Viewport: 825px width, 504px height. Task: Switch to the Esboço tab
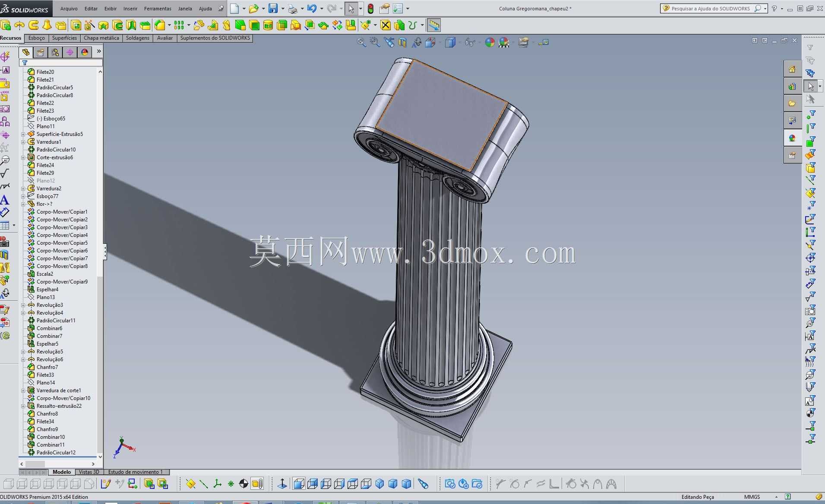(x=37, y=38)
